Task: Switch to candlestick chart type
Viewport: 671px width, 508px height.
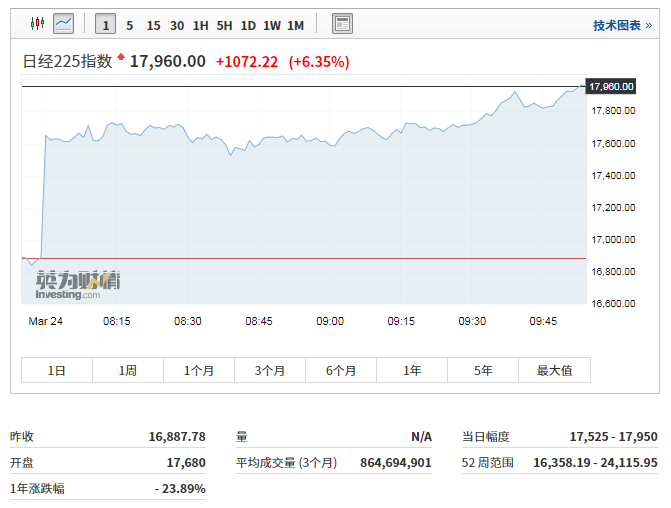Action: pyautogui.click(x=38, y=23)
